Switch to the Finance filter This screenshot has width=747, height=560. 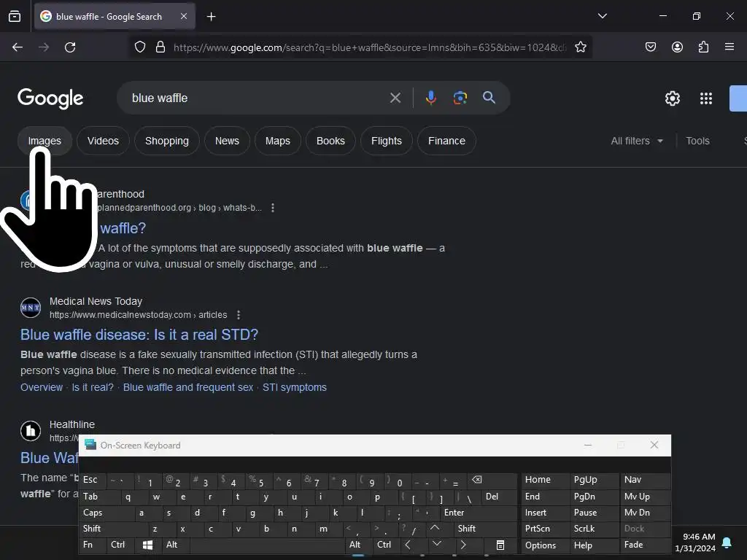446,141
